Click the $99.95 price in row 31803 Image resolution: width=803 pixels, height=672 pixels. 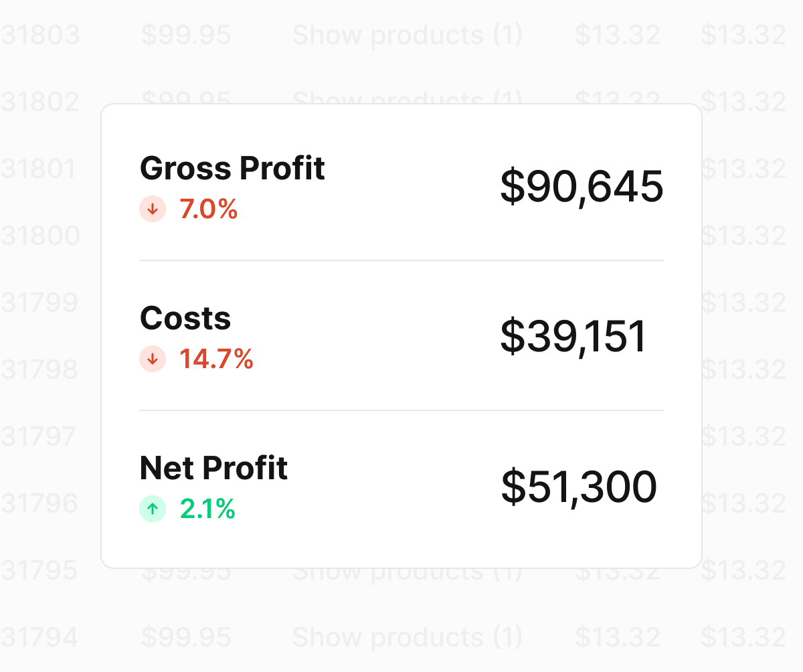click(x=186, y=35)
